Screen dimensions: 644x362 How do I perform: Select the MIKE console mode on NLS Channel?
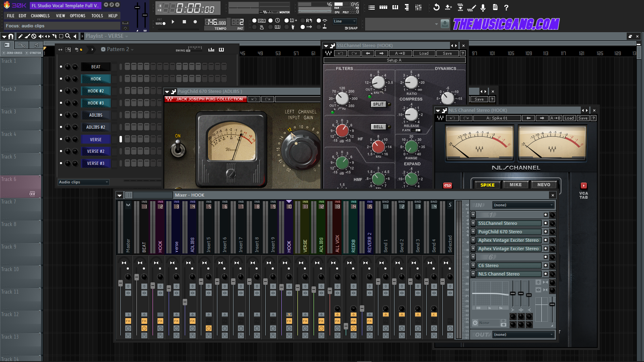[516, 185]
